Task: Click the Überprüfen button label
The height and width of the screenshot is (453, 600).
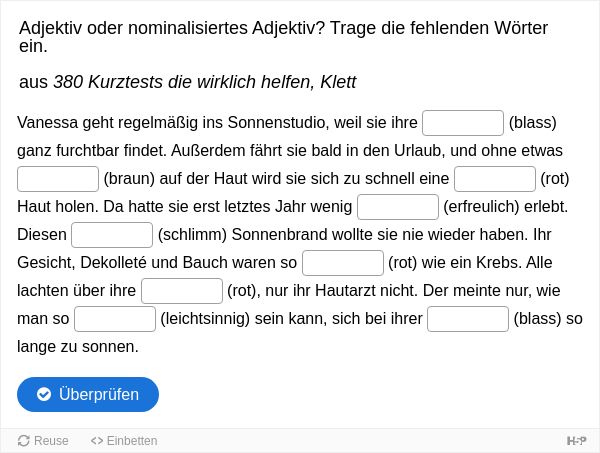Action: [x=99, y=394]
